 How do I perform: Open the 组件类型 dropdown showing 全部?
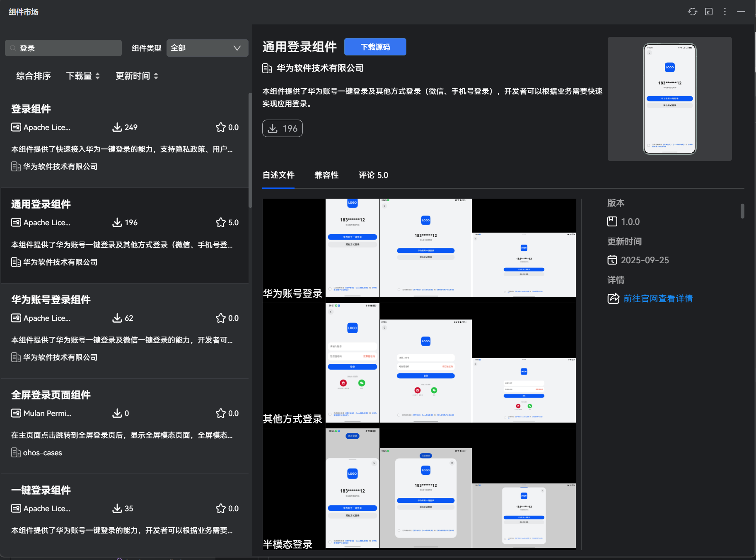[207, 48]
